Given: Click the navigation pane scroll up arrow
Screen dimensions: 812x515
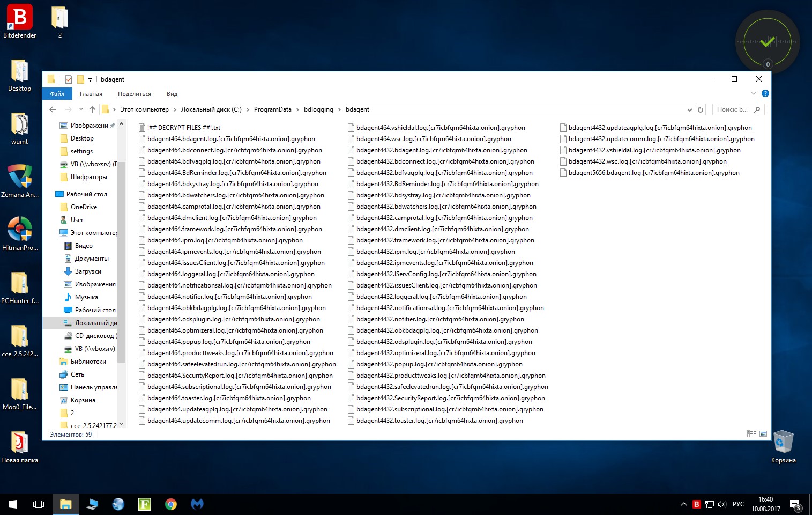Looking at the screenshot, I should (x=121, y=124).
